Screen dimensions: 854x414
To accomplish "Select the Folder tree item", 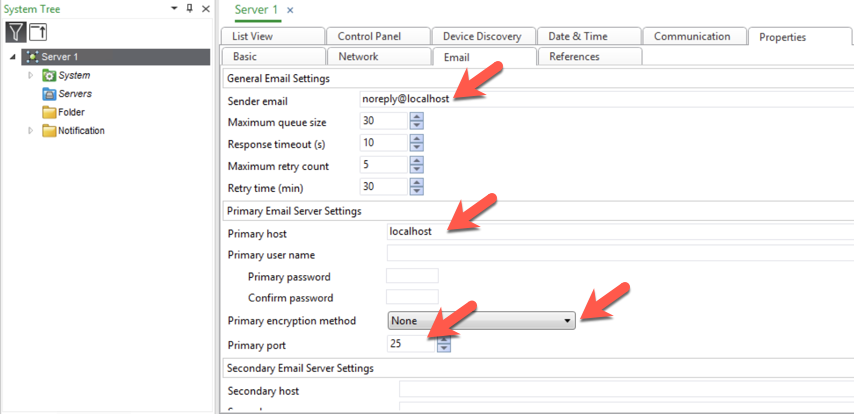I will (71, 112).
